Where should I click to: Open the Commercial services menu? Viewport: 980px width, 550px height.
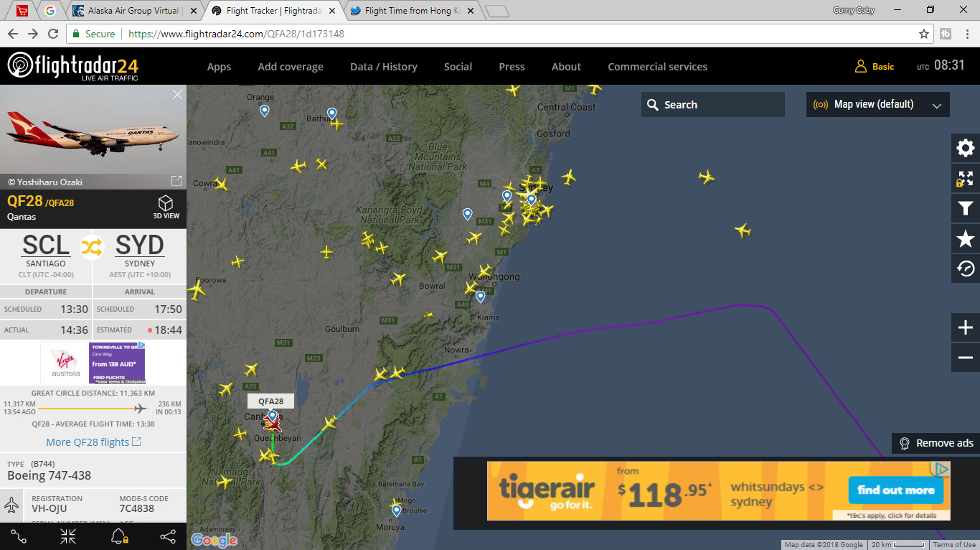(657, 67)
